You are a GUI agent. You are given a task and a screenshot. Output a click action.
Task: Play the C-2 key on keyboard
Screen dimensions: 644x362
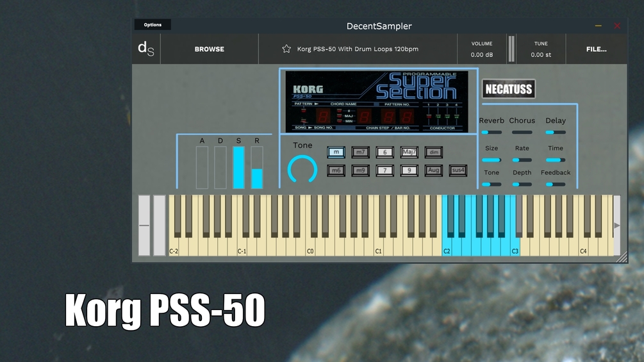[x=174, y=246]
